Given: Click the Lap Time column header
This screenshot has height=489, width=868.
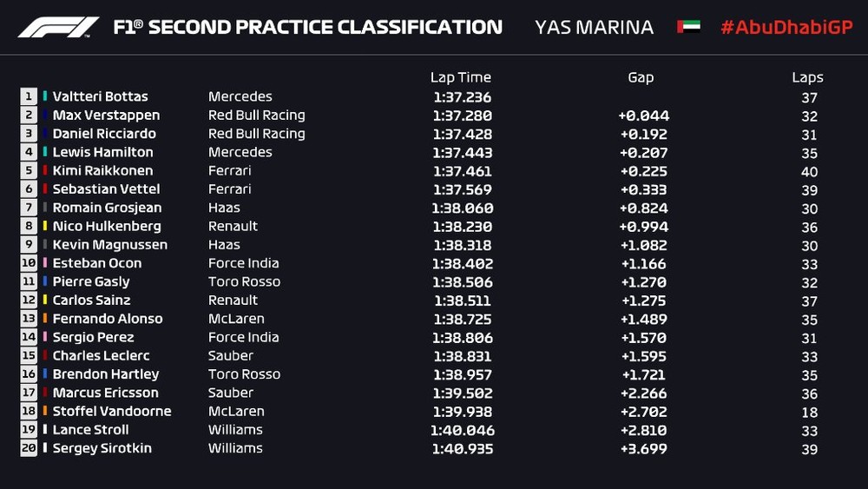Looking at the screenshot, I should pos(460,77).
